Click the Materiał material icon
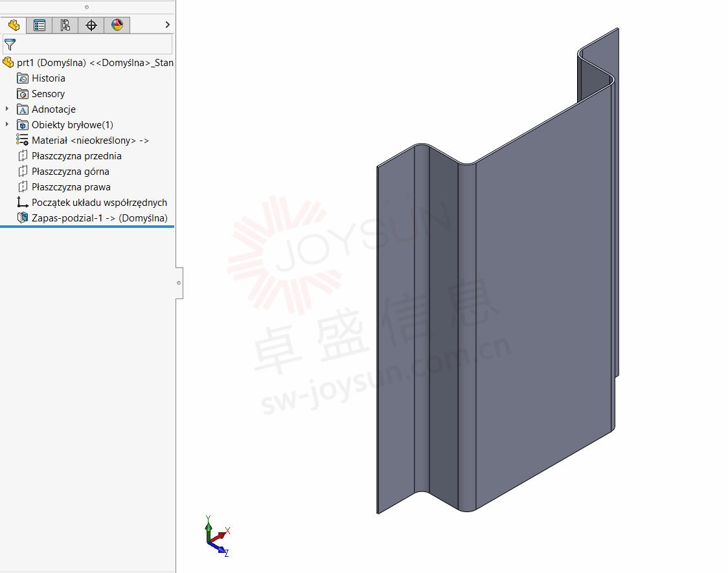The image size is (728, 573). (x=22, y=140)
